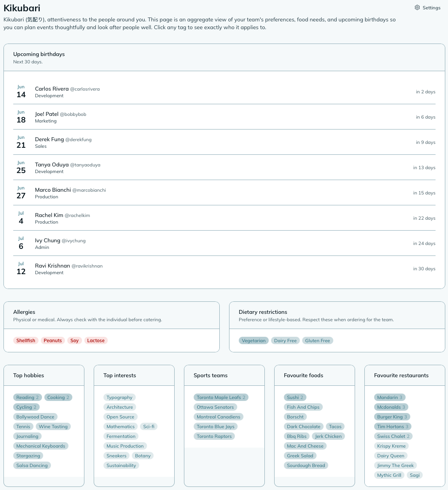Click the Cooking hobby tag
This screenshot has height=490, width=448.
click(58, 397)
